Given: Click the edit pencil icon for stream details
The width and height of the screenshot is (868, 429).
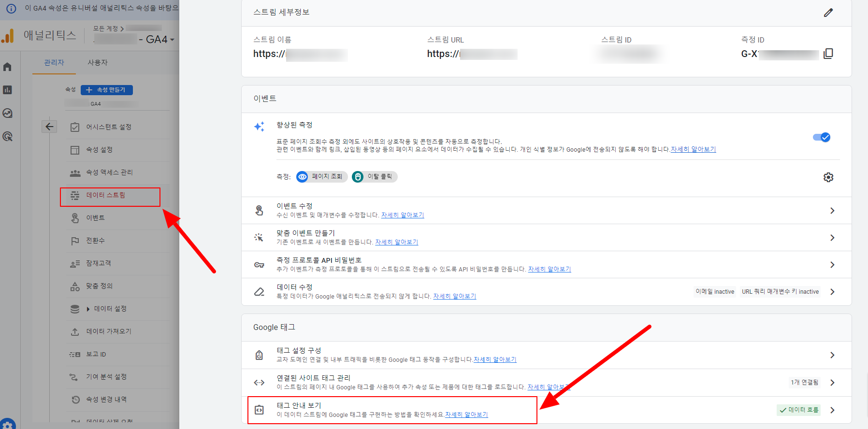Looking at the screenshot, I should coord(828,13).
